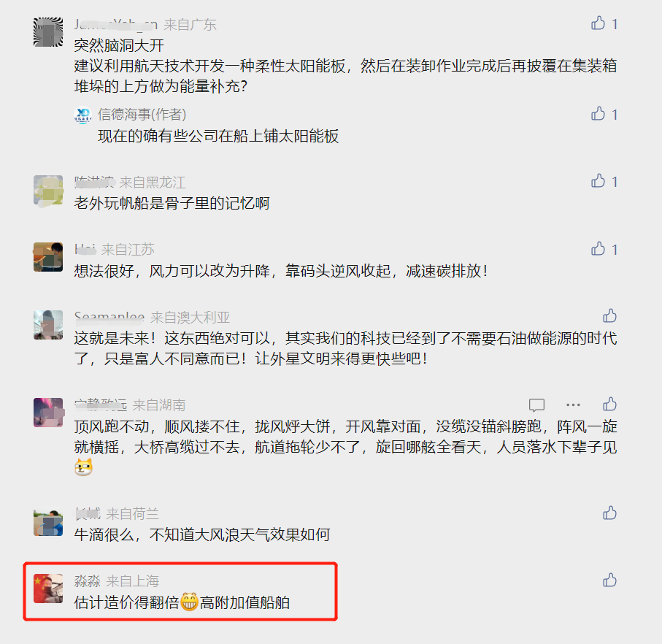662x644 pixels.
Task: Open the 信德海事(作者) name link
Action: point(142,115)
